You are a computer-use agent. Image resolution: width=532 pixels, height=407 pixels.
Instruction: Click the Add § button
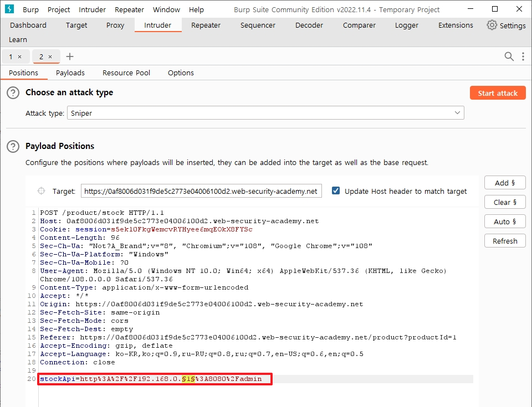click(x=505, y=183)
